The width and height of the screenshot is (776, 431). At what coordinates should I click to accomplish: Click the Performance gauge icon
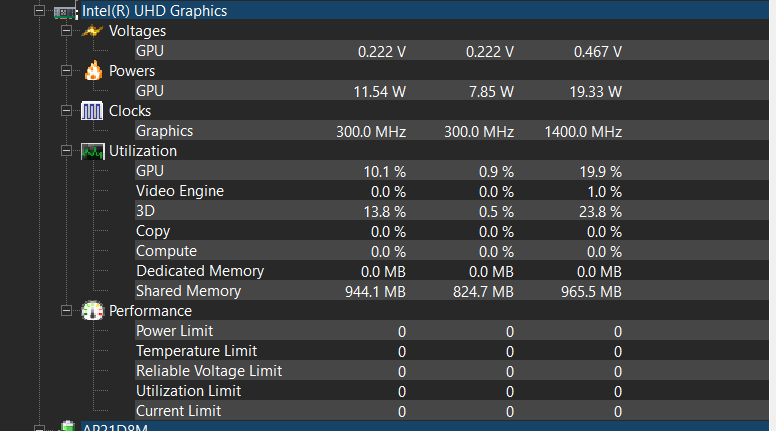(93, 311)
